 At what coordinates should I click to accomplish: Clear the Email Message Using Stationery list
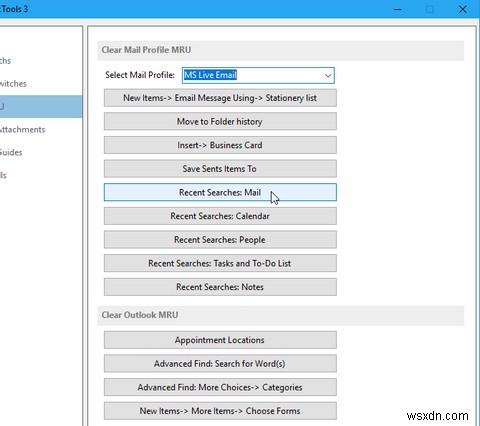tap(220, 98)
